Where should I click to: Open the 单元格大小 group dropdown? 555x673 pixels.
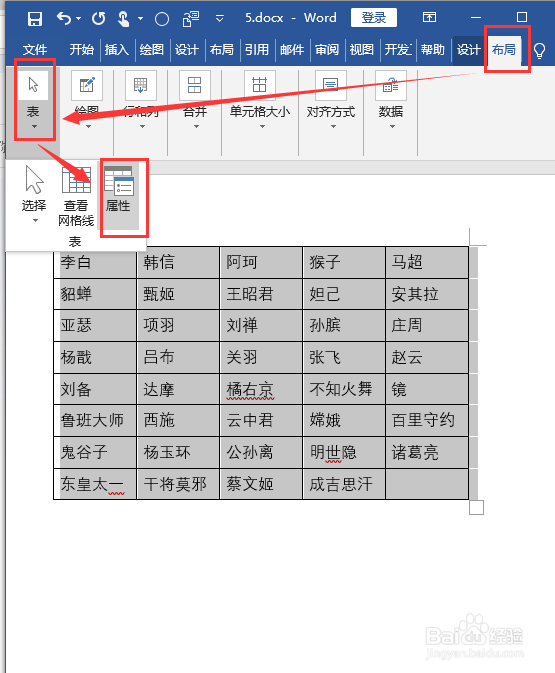pos(260,100)
